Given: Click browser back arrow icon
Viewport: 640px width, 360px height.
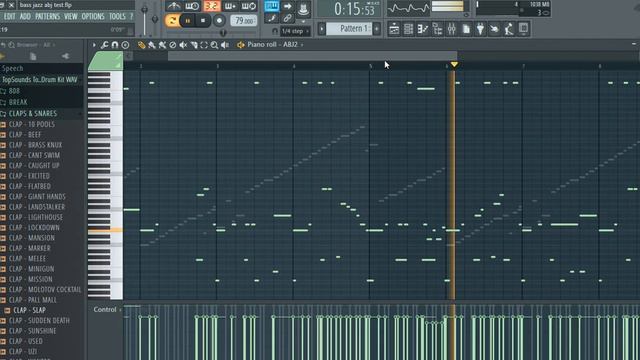Looking at the screenshot, I should pos(3,45).
